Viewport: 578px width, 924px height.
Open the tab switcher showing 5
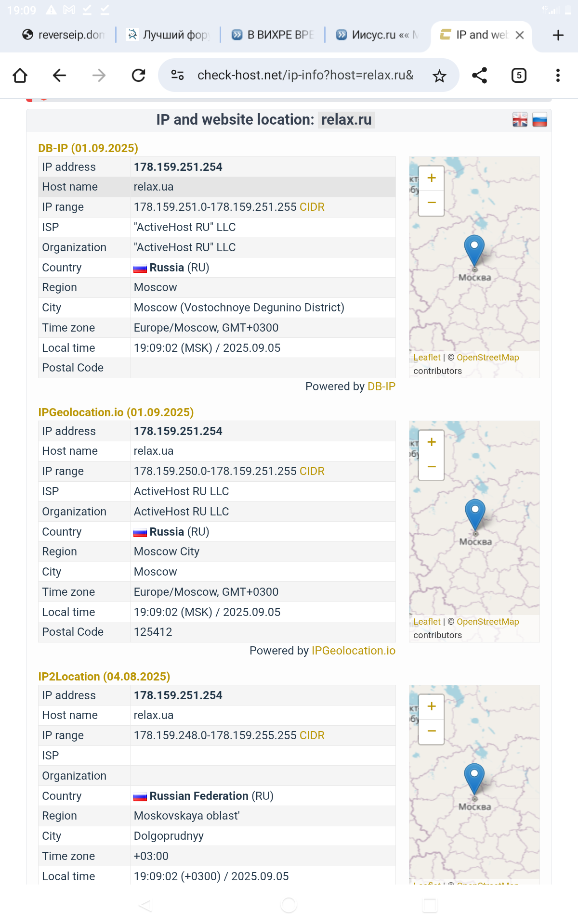(519, 76)
